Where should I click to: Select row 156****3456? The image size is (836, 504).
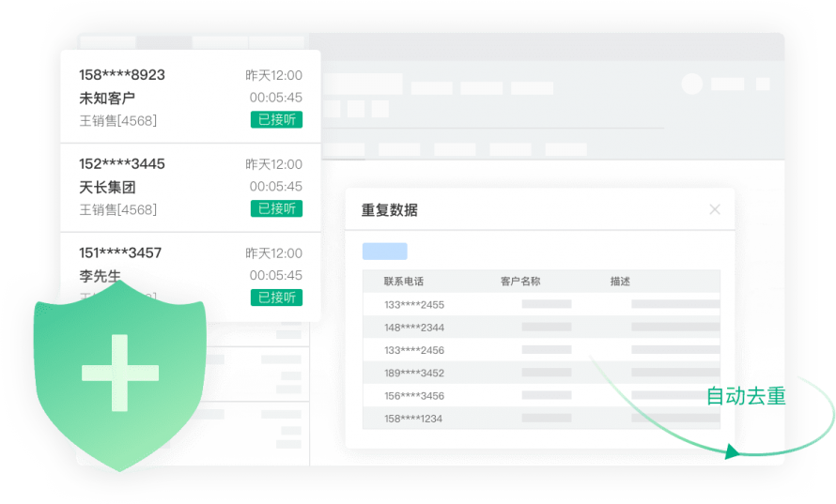(x=541, y=396)
